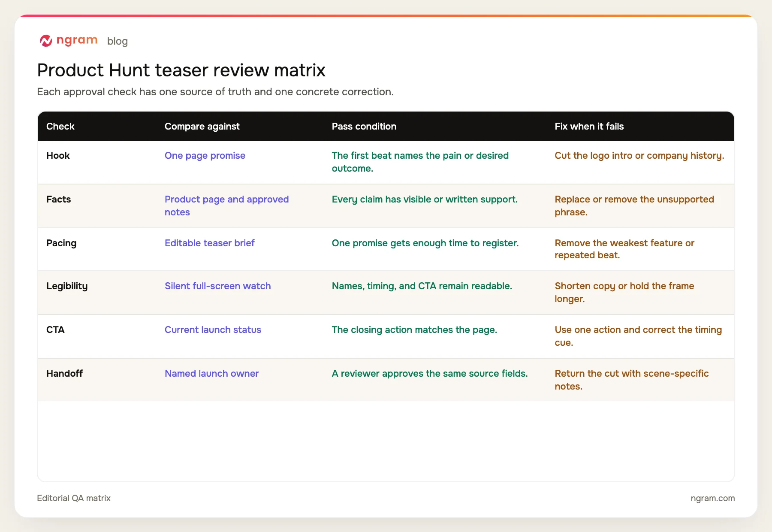This screenshot has height=532, width=772.
Task: Click 'Shorten copy or hold the frame longer.'
Action: point(624,292)
